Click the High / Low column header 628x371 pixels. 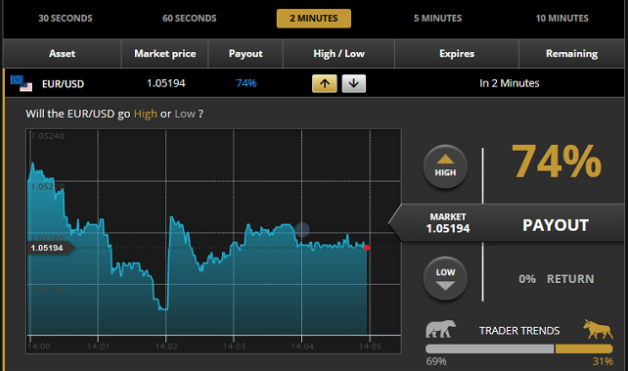[339, 54]
